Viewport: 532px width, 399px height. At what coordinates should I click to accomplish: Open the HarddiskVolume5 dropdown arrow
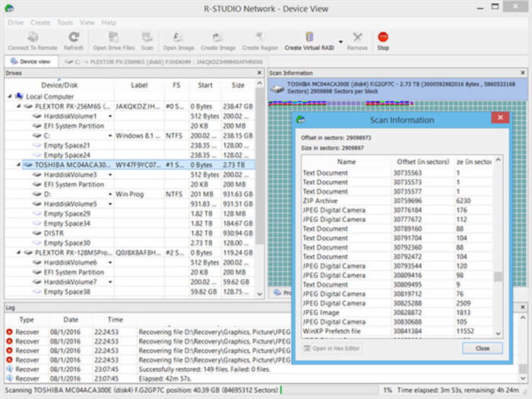(110, 204)
